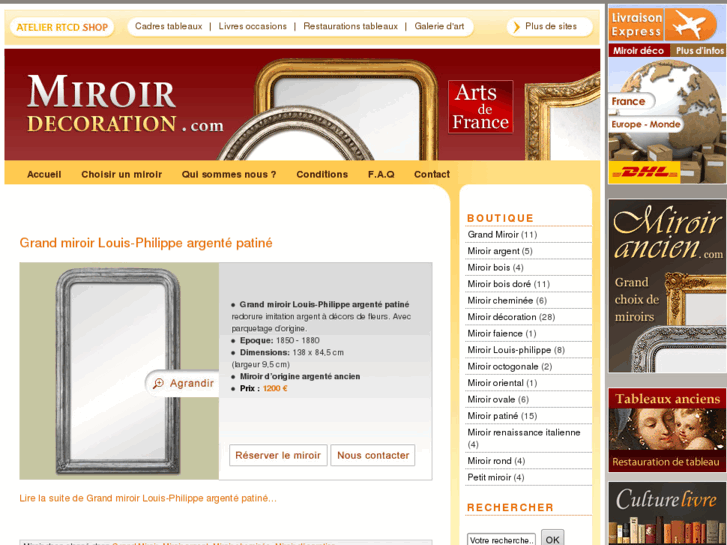Click the DHL logo

pos(644,173)
